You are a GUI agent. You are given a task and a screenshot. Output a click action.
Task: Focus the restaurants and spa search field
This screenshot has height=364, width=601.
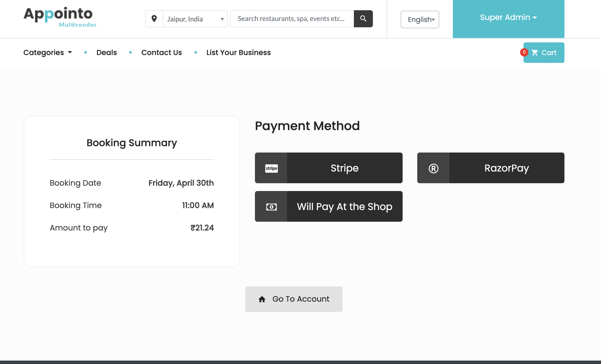292,19
